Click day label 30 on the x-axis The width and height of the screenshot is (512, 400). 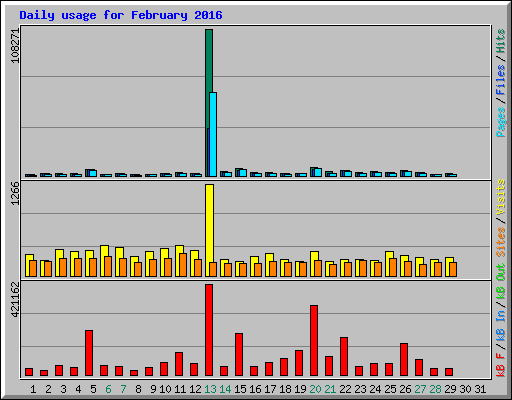(x=465, y=389)
